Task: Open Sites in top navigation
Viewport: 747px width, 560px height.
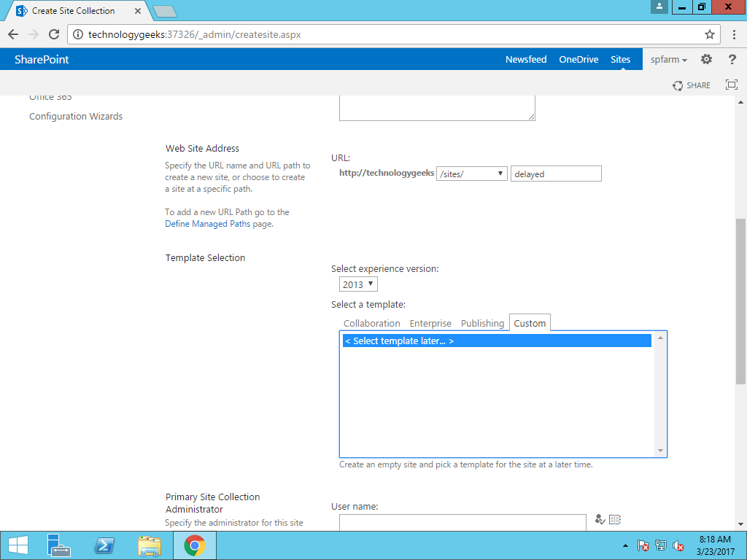Action: (620, 60)
